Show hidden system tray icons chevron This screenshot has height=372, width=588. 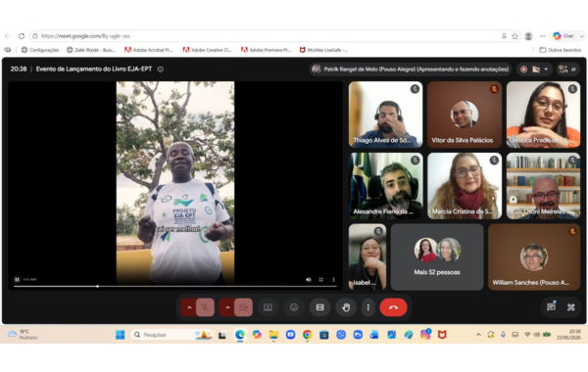(x=478, y=335)
